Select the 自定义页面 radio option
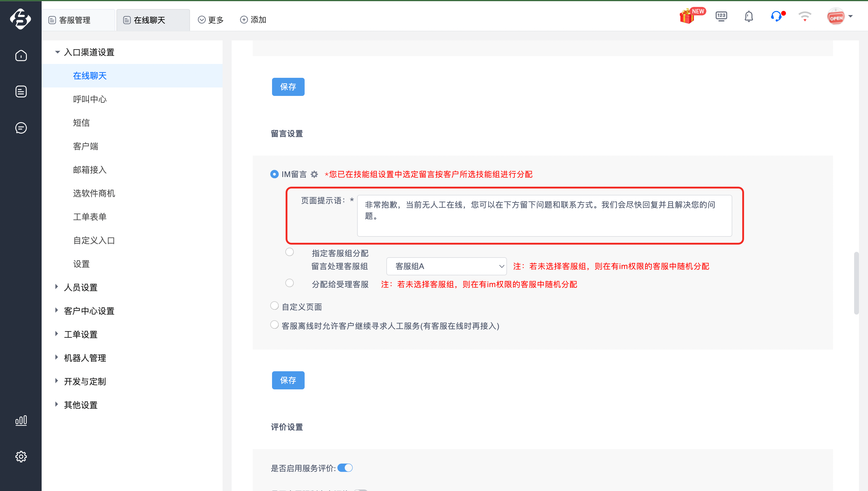 (x=274, y=306)
